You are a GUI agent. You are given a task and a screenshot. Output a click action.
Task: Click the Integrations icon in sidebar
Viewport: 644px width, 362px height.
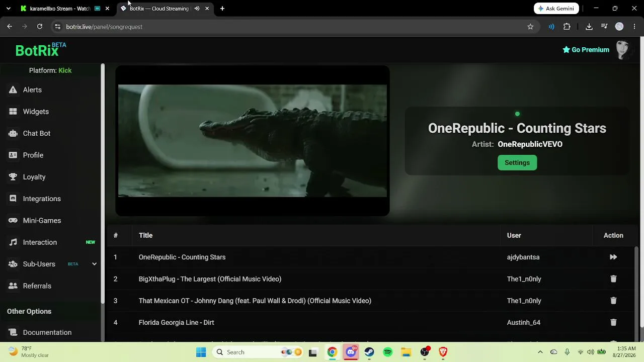point(13,199)
